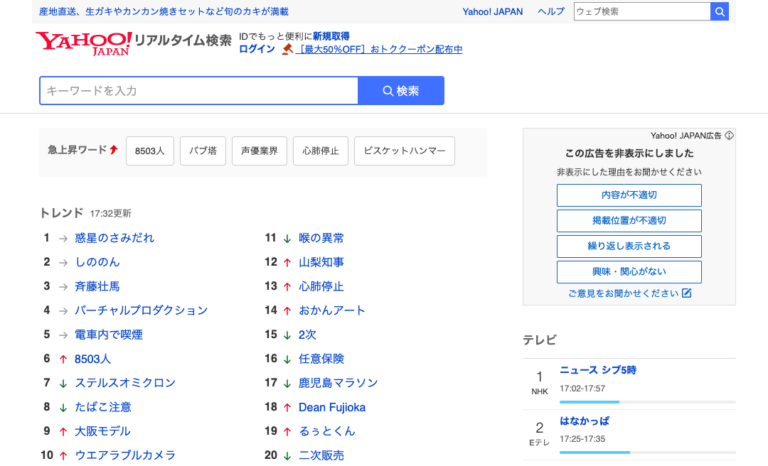The image size is (768, 466).
Task: Open trend ステルスオミクロン
Action: (x=125, y=383)
